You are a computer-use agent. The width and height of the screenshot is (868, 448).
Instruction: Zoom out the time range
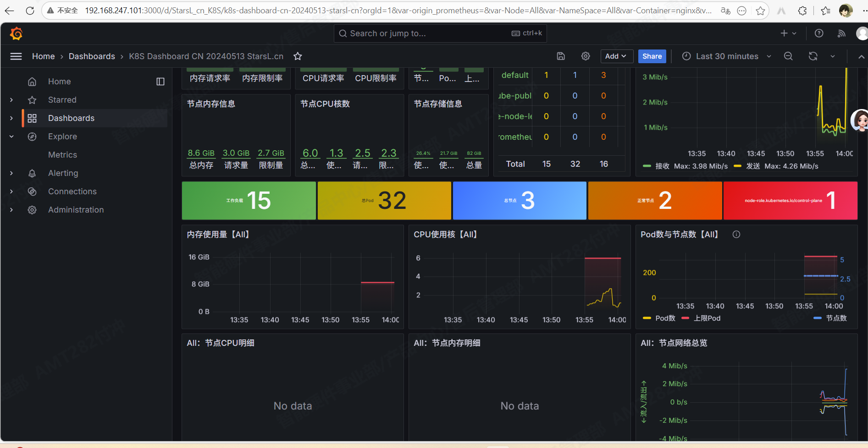pos(788,56)
